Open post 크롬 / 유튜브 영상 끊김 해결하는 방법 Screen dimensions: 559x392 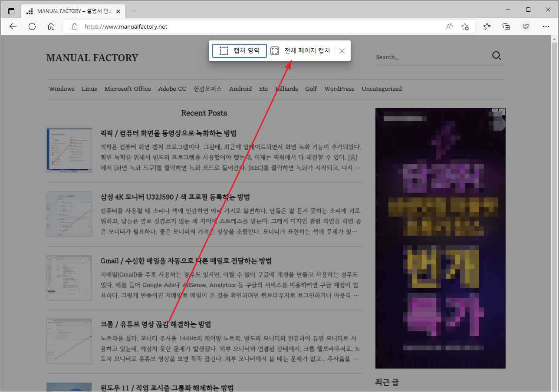pos(155,324)
